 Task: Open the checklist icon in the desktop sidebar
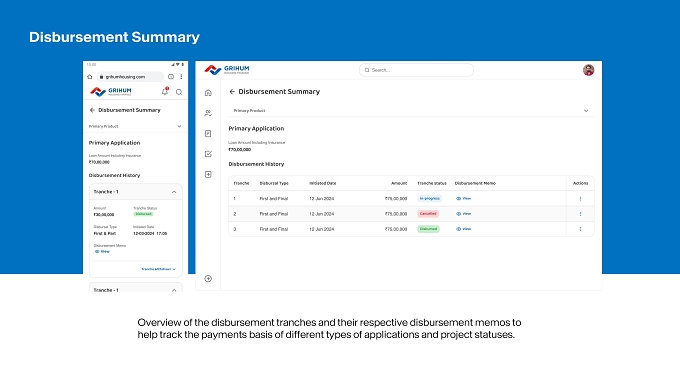[208, 154]
